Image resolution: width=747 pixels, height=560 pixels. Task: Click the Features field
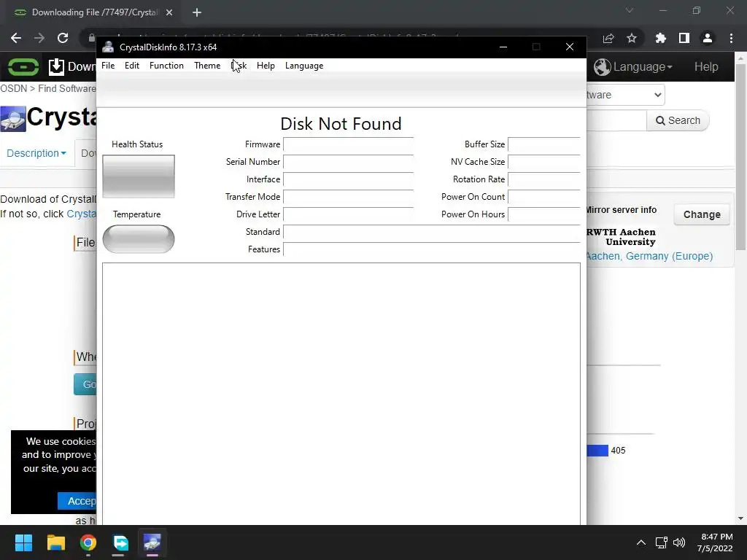432,249
